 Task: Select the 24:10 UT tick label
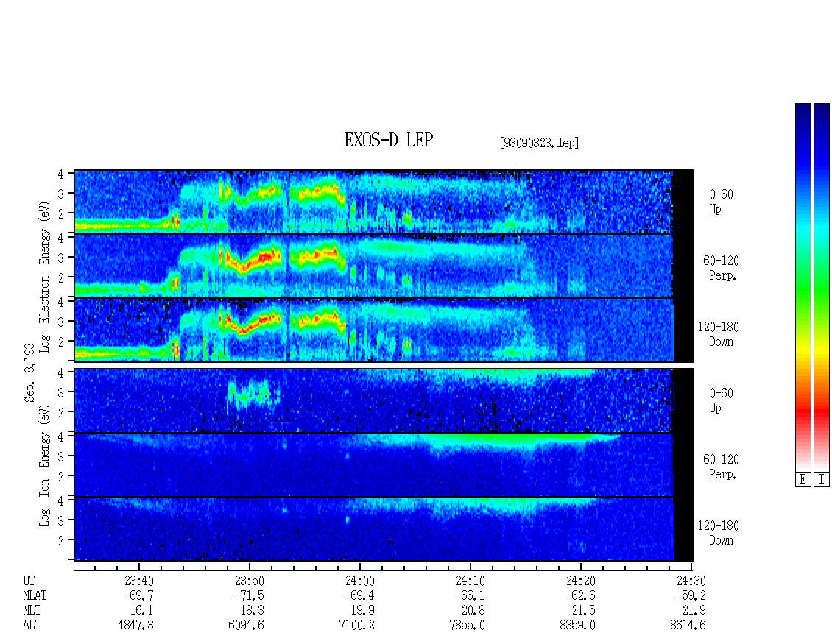point(470,581)
